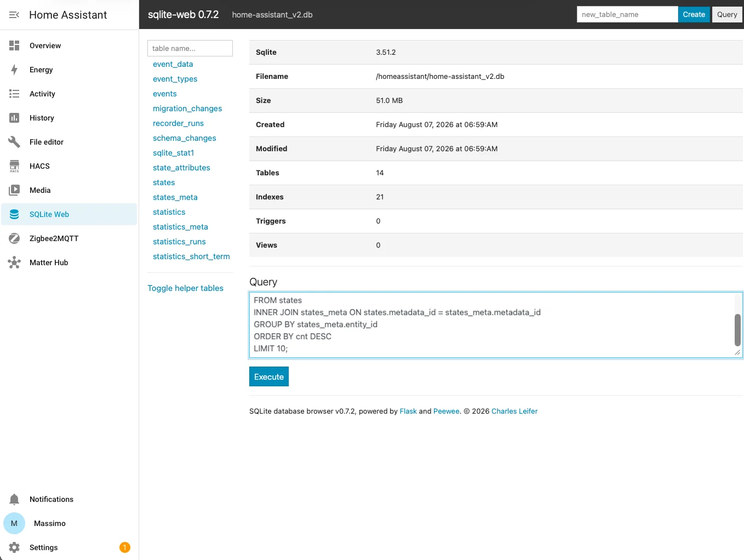744x560 pixels.
Task: Open the statistics_runs table
Action: (x=179, y=242)
